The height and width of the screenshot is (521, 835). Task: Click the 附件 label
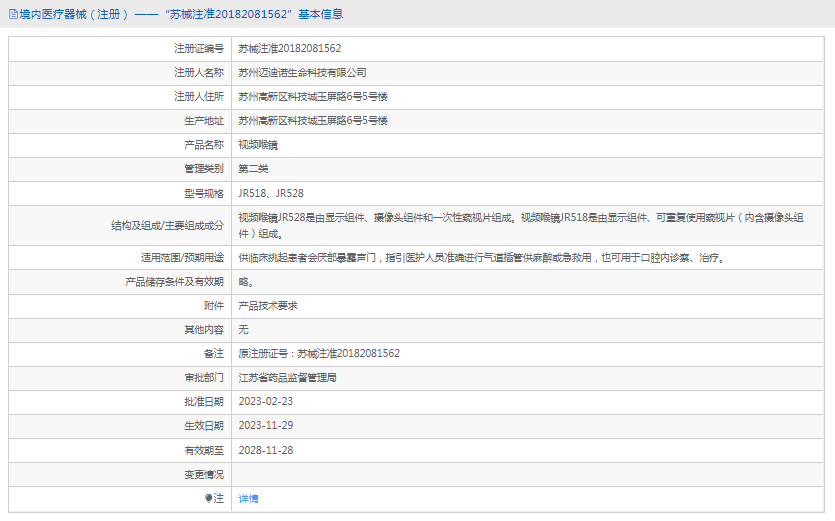click(x=214, y=306)
